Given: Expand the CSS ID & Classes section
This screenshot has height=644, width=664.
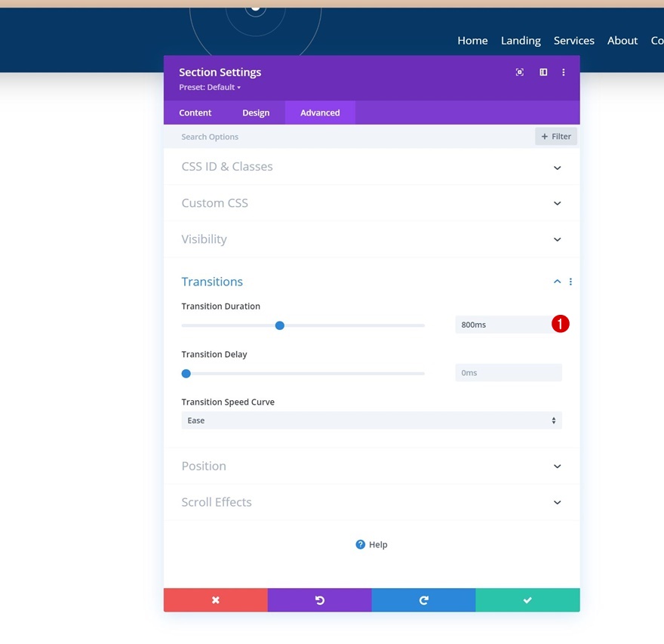Looking at the screenshot, I should pos(371,167).
